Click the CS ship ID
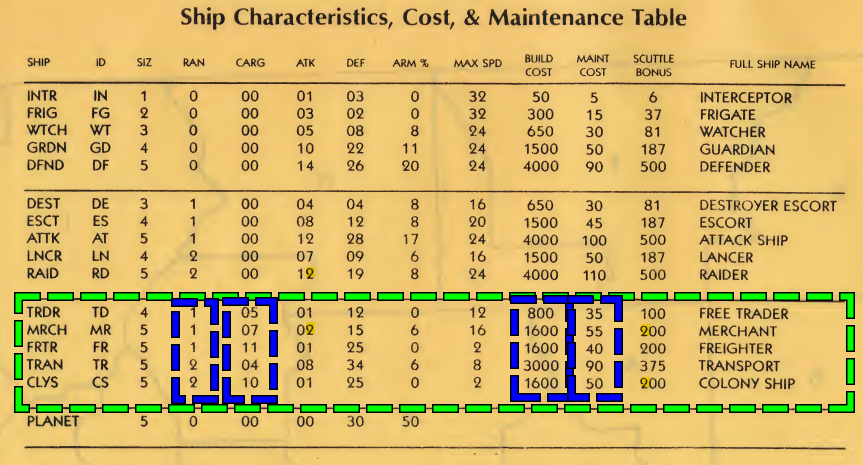Viewport: 863px width, 465px height. tap(100, 382)
